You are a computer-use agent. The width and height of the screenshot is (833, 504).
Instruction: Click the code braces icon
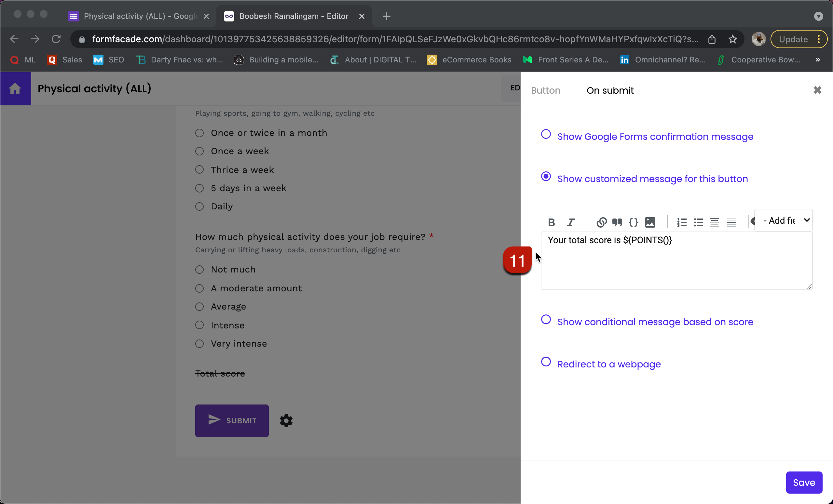click(x=634, y=222)
